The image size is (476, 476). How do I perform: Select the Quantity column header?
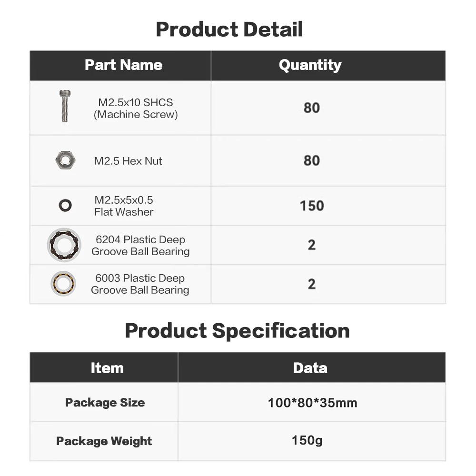310,65
